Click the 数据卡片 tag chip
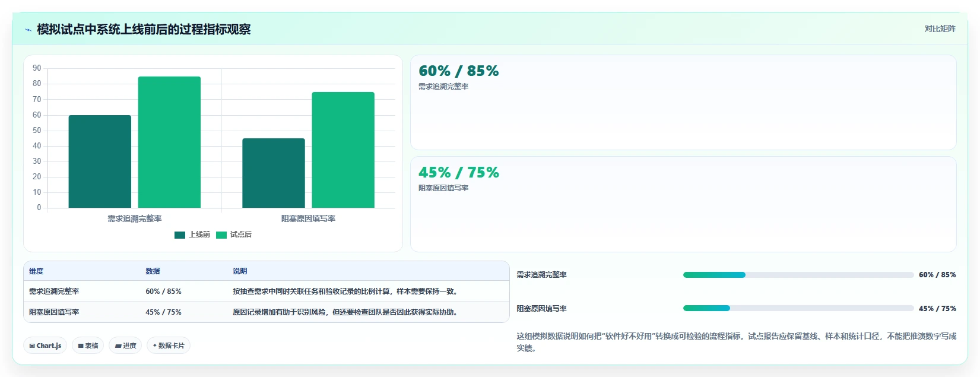The image size is (980, 377). tap(169, 346)
